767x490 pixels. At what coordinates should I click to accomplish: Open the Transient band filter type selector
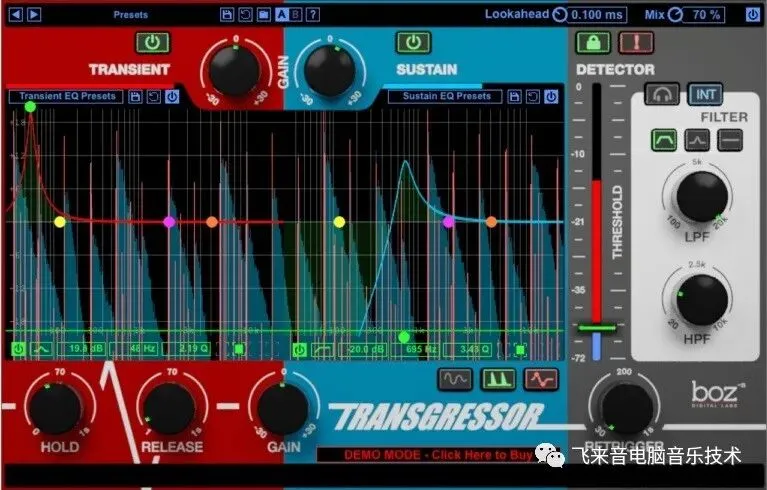(42, 349)
